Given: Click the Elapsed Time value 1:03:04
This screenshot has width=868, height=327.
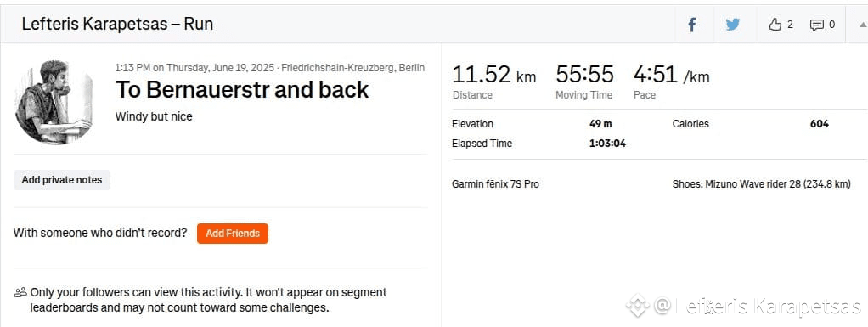Looking at the screenshot, I should pos(607,144).
